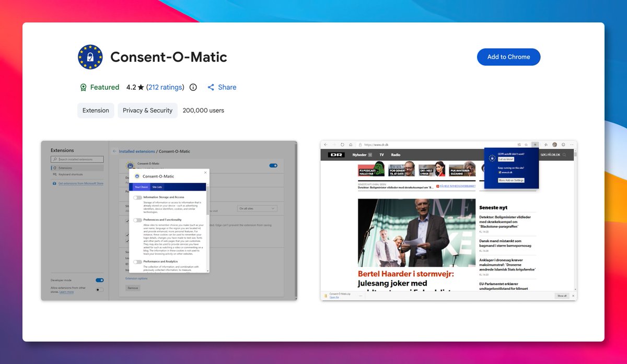Click the forward arrow in dr.dk browser toolbar
This screenshot has width=627, height=364.
click(x=334, y=145)
